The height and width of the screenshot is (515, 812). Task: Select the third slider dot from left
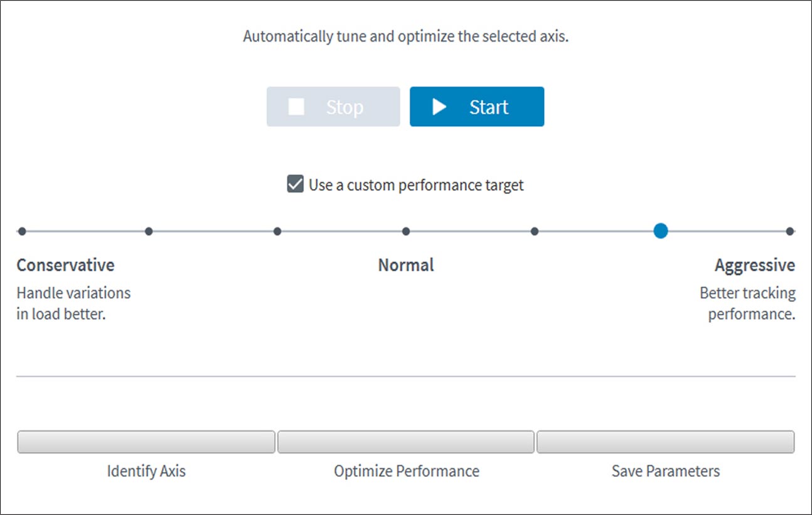click(x=277, y=231)
